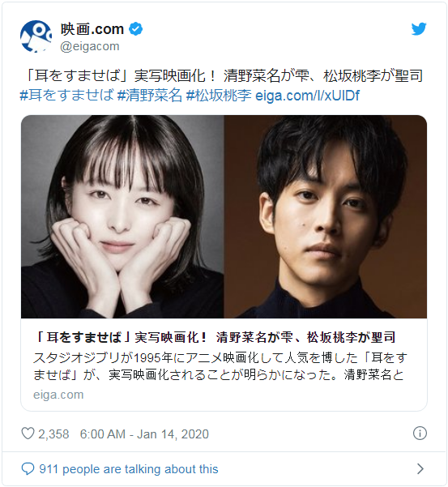This screenshot has height=487, width=448.
Task: Click the actress photo on the left
Action: point(122,216)
